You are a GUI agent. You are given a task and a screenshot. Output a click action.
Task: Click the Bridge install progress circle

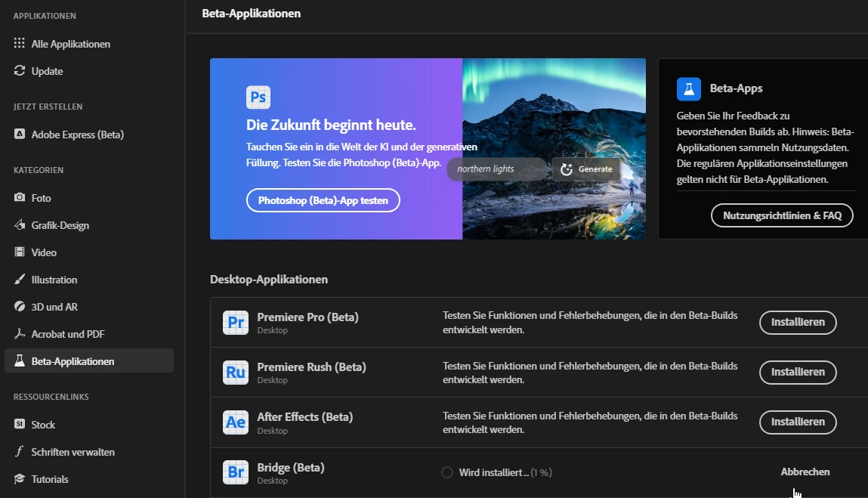point(447,472)
